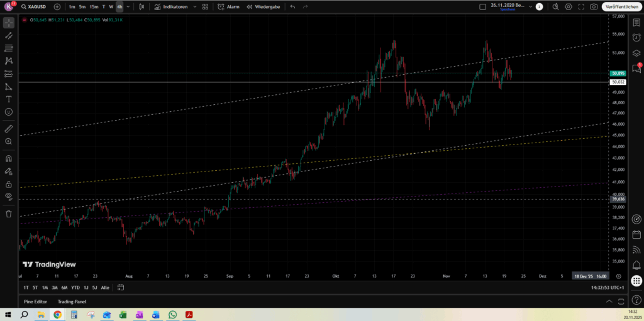Open Excel from the Windows taskbar
This screenshot has width=644, height=321.
point(123,314)
